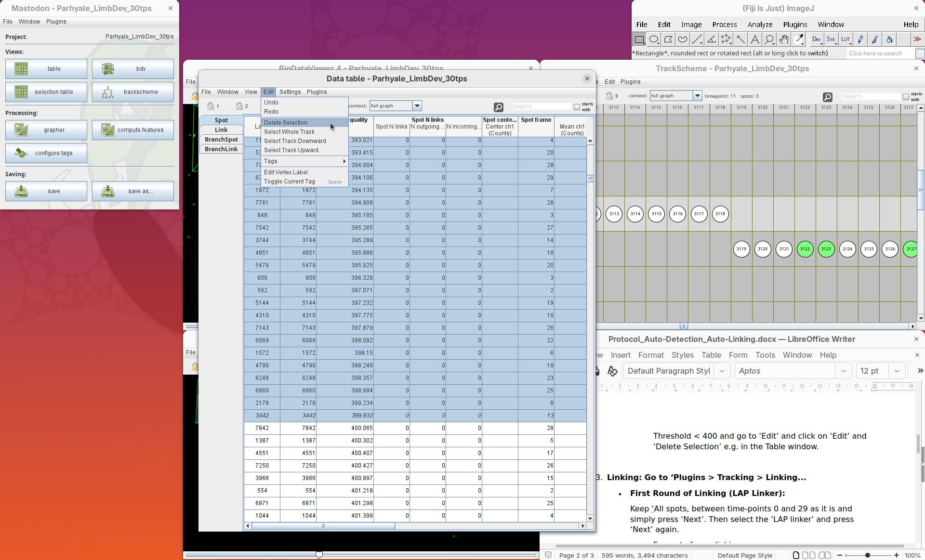Select the Oval selection tool in ImageJ
The height and width of the screenshot is (560, 925).
point(654,39)
